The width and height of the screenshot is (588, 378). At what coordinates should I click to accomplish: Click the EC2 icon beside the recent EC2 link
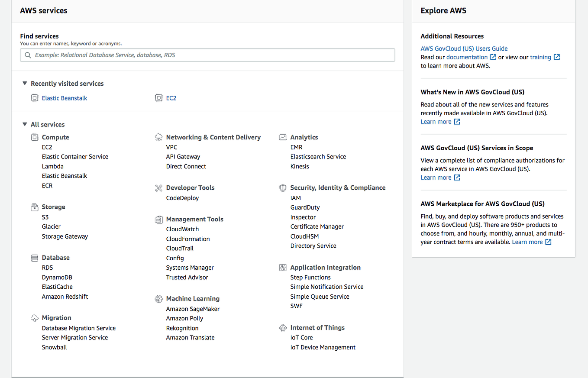[x=158, y=98]
